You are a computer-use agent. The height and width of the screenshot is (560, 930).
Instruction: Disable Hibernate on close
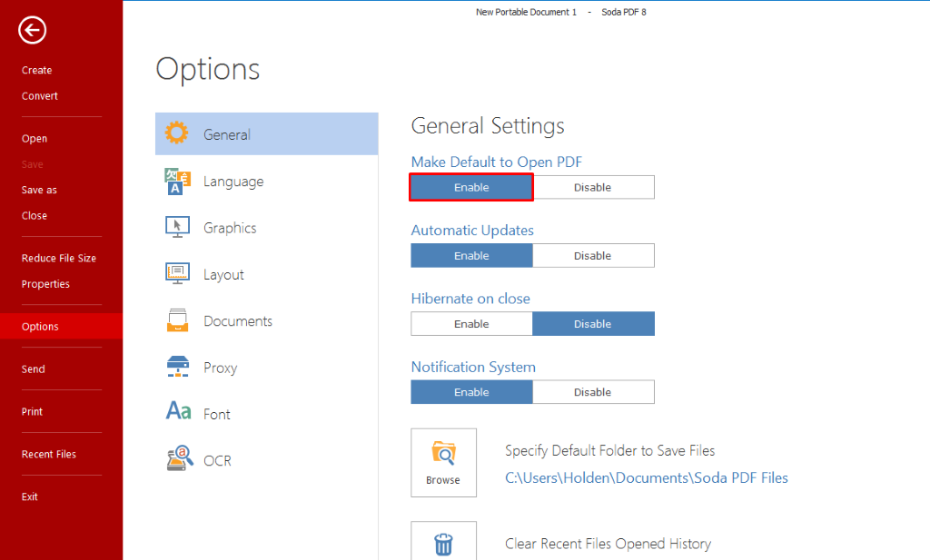point(593,323)
